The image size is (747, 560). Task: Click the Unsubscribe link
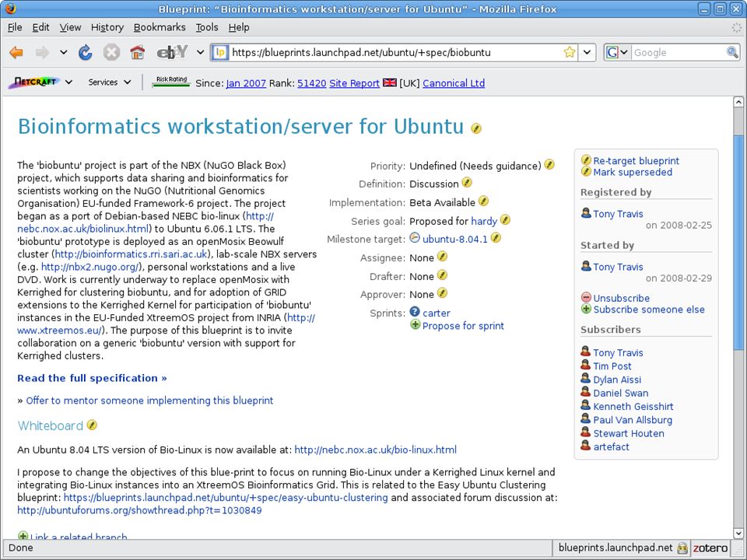(x=621, y=298)
